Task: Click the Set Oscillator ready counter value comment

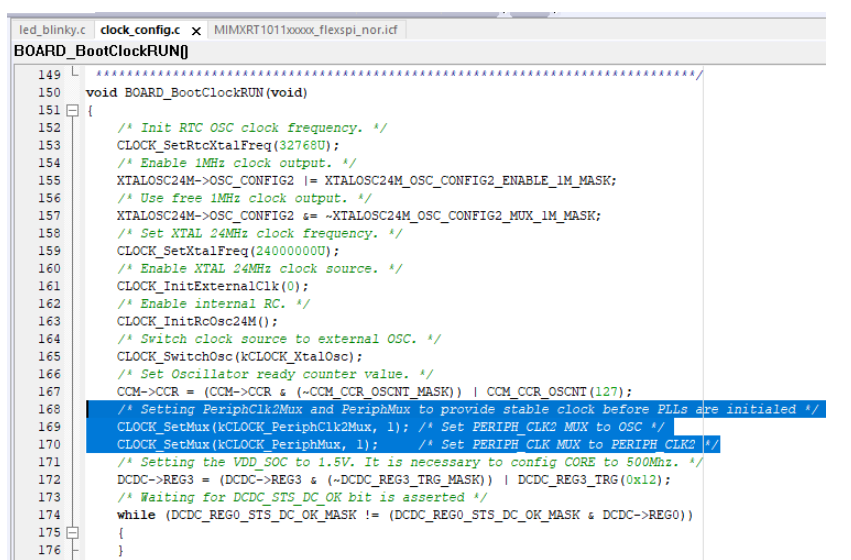Action: (275, 374)
